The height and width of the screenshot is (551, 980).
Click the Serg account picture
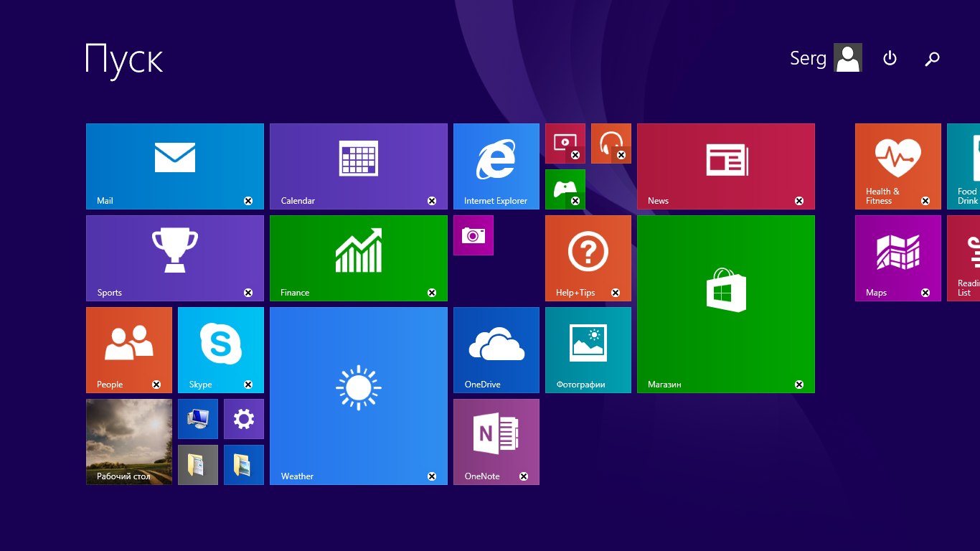pos(848,57)
